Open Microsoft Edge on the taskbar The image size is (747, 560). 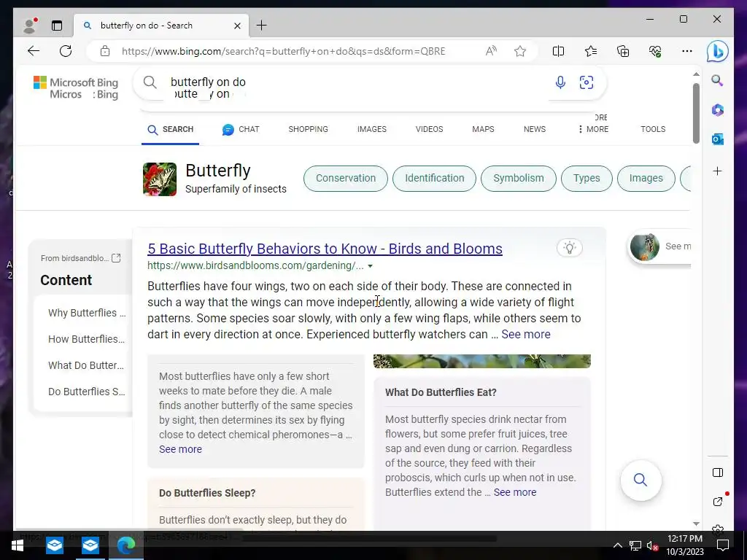pyautogui.click(x=126, y=545)
